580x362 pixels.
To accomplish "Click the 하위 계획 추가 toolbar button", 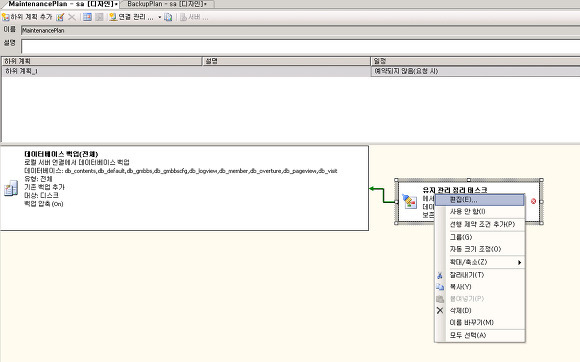I will 28,17.
